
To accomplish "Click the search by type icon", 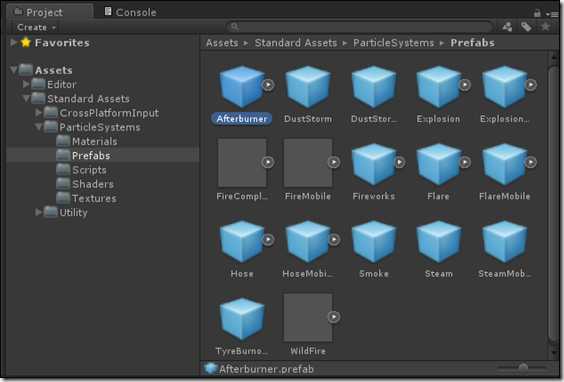I will click(507, 27).
